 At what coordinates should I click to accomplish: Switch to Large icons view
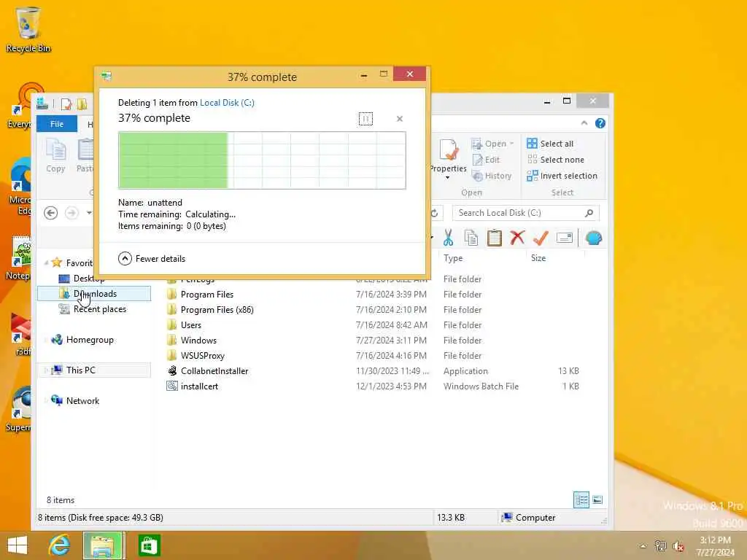[597, 500]
